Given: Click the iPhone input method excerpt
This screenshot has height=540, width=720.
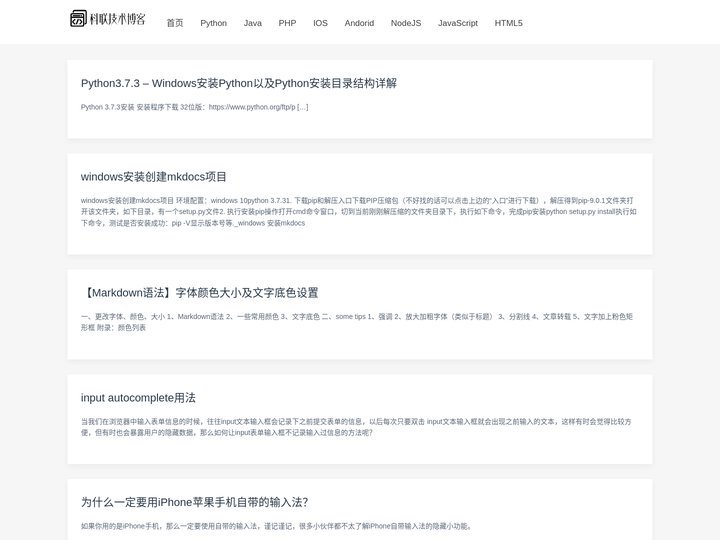Looking at the screenshot, I should click(277, 526).
